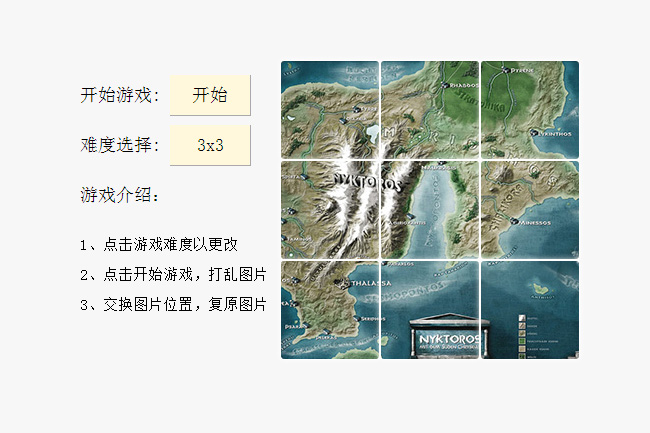Click the Lykinthos city marker on map

[x=532, y=131]
